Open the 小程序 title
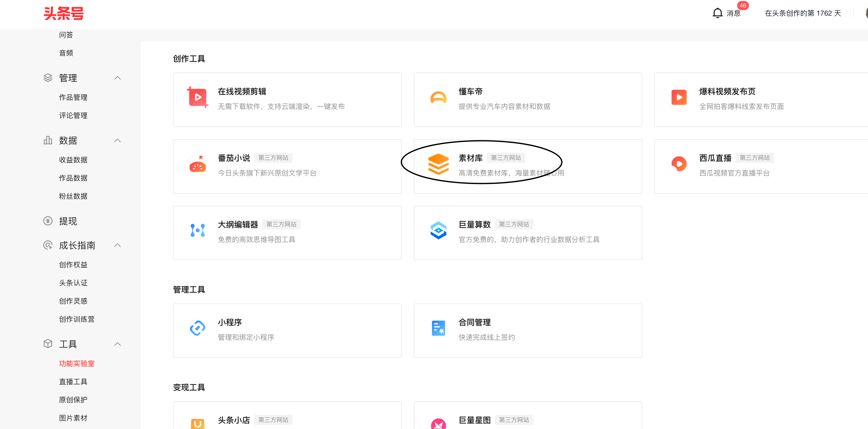Image resolution: width=868 pixels, height=429 pixels. 230,322
